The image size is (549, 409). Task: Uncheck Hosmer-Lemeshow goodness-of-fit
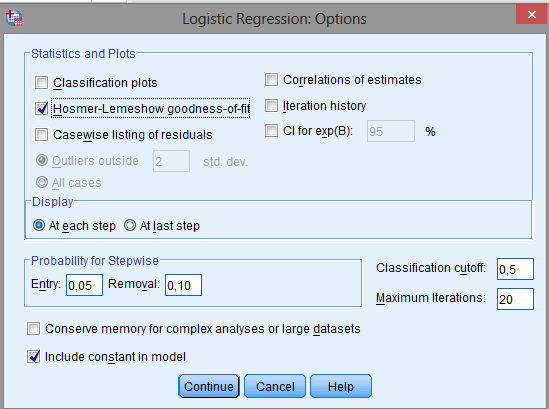click(x=41, y=109)
